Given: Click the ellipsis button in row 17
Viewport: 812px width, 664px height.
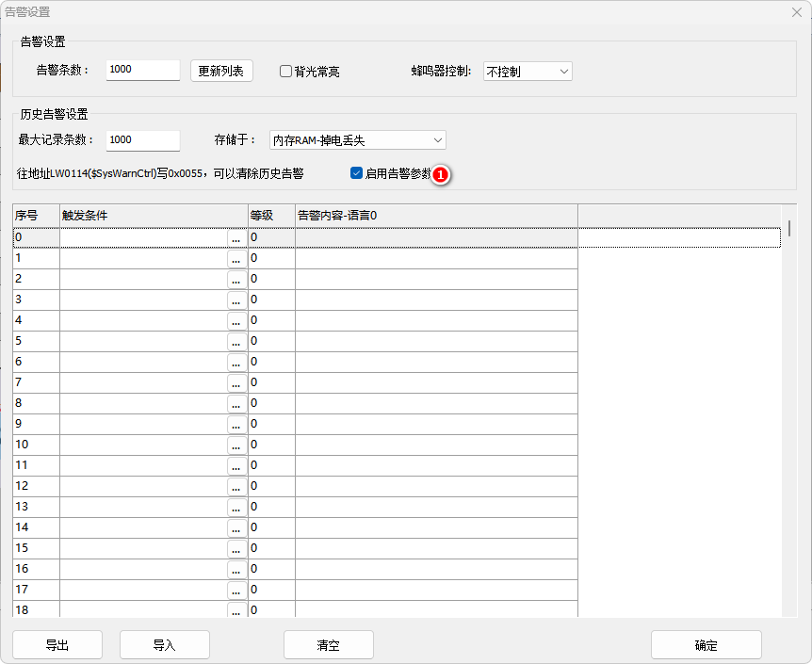Looking at the screenshot, I should (x=236, y=590).
